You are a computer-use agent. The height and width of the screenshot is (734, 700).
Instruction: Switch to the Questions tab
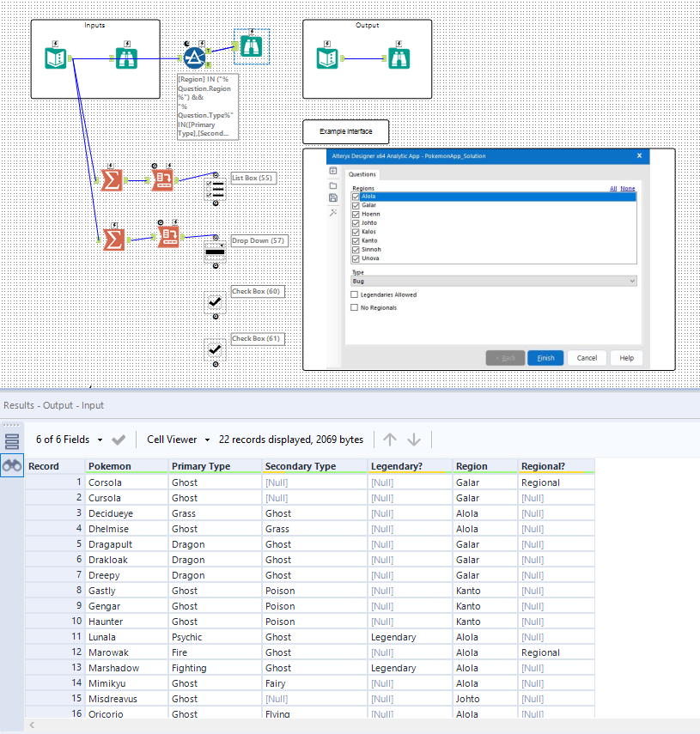pos(362,174)
